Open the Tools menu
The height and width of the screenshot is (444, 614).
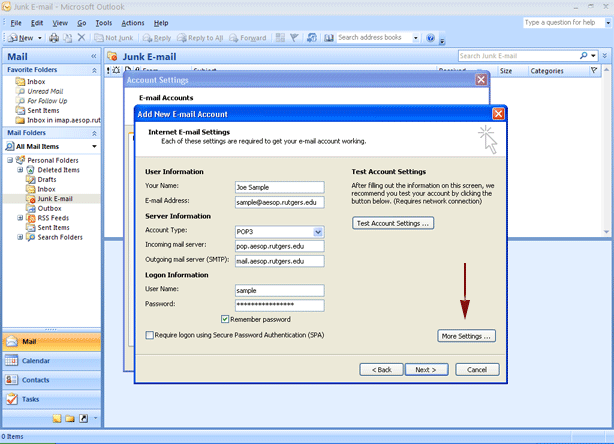tap(103, 22)
